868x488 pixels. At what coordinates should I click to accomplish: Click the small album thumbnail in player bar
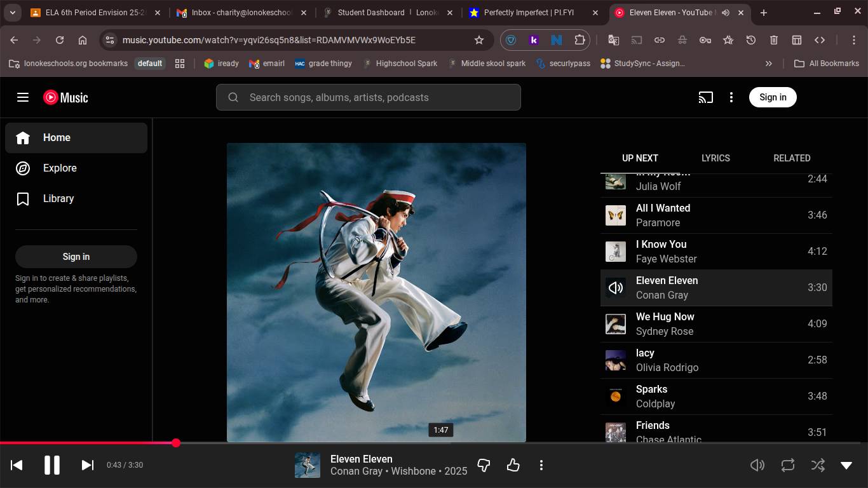[x=308, y=465]
